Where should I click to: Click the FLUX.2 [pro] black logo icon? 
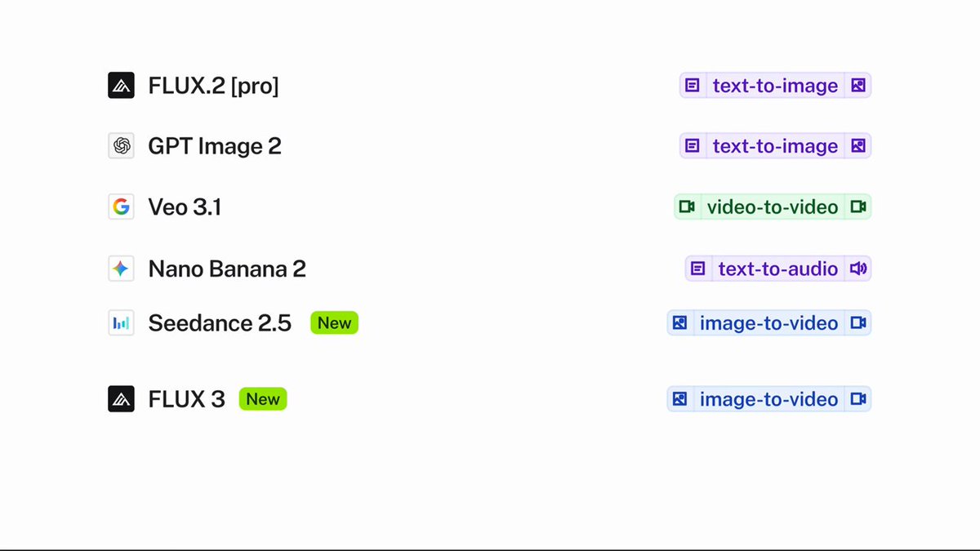(x=121, y=86)
